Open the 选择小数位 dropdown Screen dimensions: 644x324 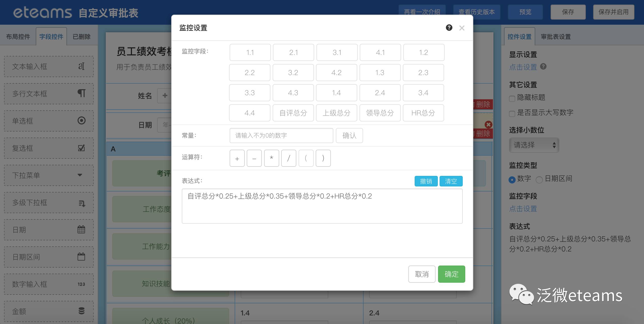coord(534,145)
